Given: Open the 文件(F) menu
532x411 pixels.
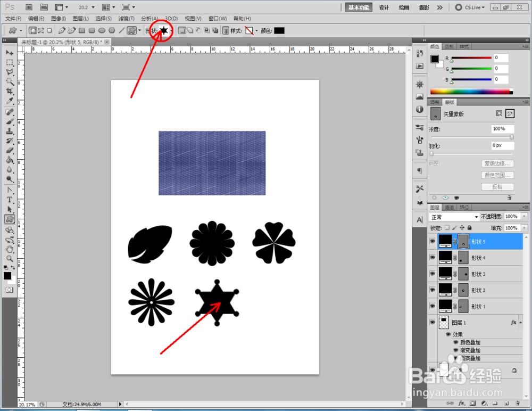Looking at the screenshot, I should point(14,18).
